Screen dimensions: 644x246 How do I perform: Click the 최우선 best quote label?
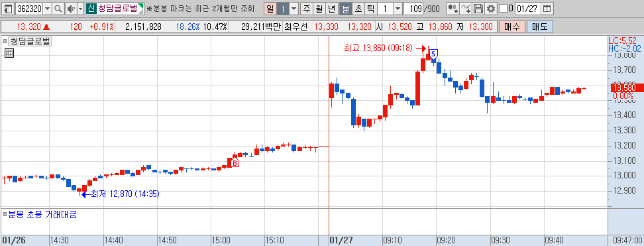click(x=295, y=27)
